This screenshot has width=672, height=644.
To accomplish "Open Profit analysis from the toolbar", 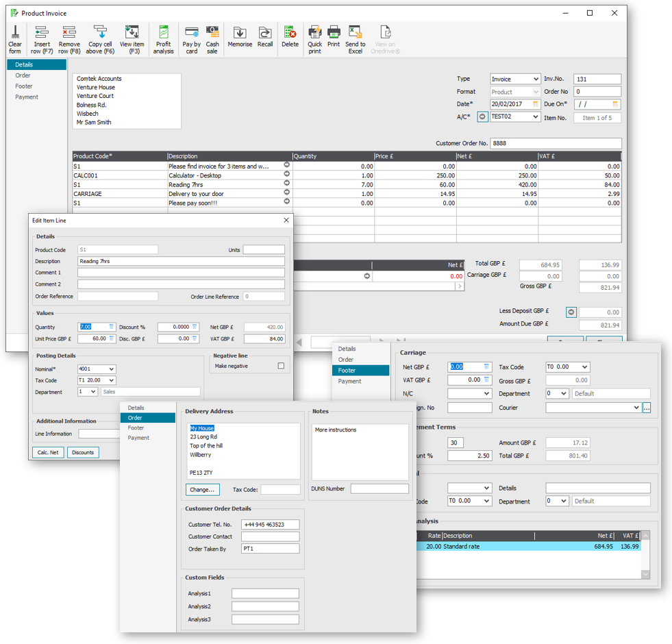I will [163, 40].
